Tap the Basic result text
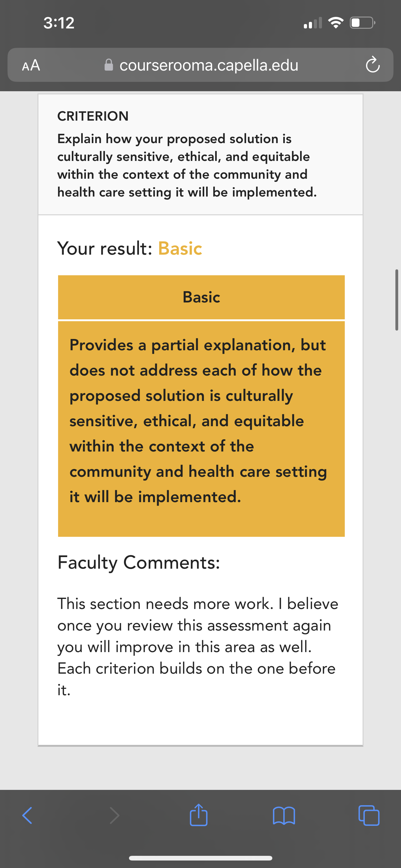Viewport: 401px width, 868px height. (180, 248)
